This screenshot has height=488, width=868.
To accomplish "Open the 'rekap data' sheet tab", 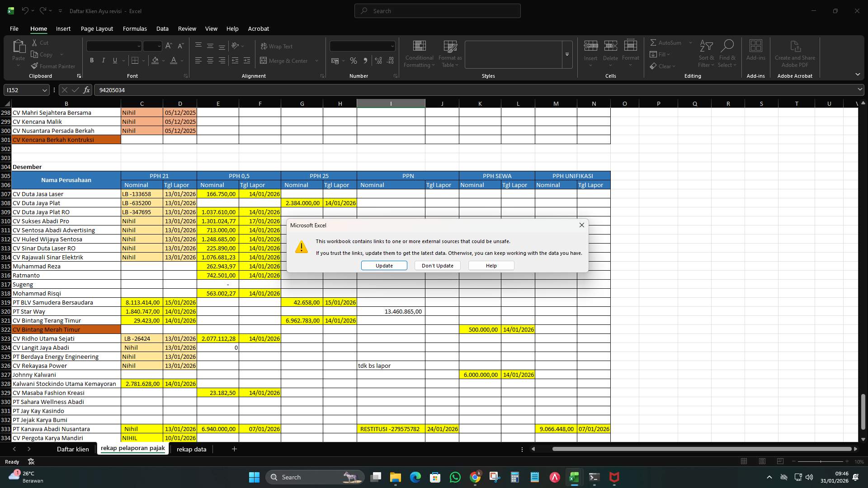I will 191,449.
